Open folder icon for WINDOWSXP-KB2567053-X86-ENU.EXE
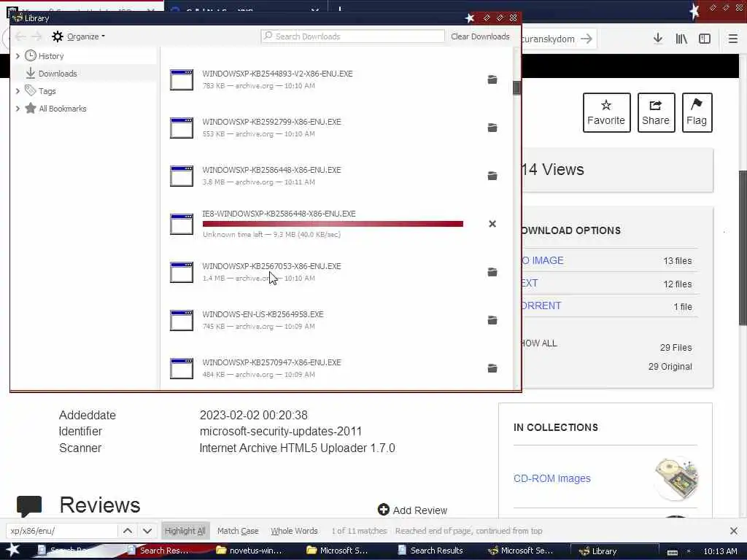747x560 pixels. click(492, 272)
